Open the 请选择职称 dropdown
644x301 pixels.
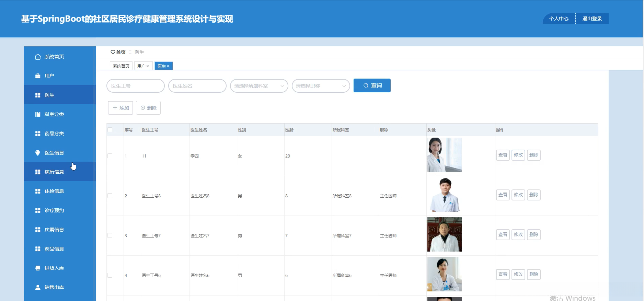tap(321, 86)
